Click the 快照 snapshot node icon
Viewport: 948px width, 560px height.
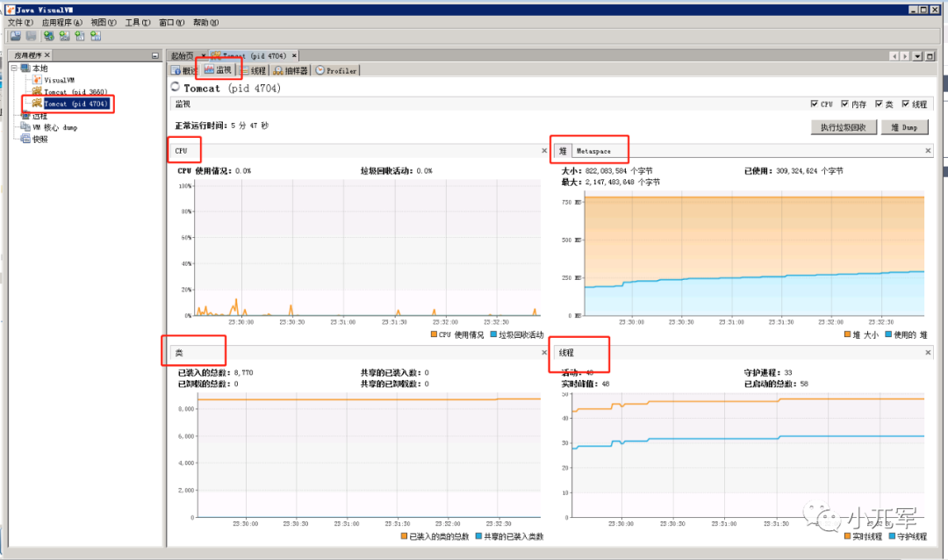click(25, 139)
